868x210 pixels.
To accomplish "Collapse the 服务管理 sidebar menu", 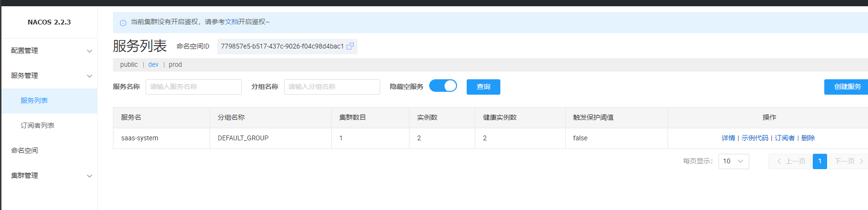I will pos(49,75).
